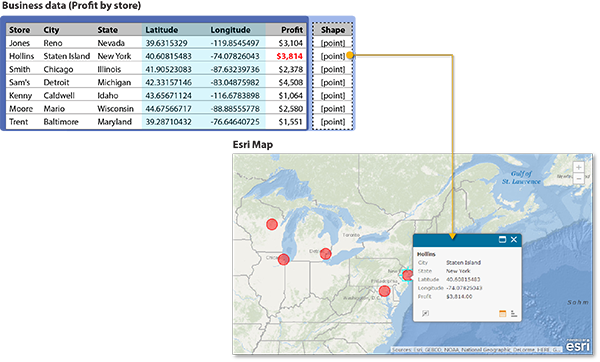The height and width of the screenshot is (362, 600).
Task: Click the Shape column header
Action: [x=333, y=30]
